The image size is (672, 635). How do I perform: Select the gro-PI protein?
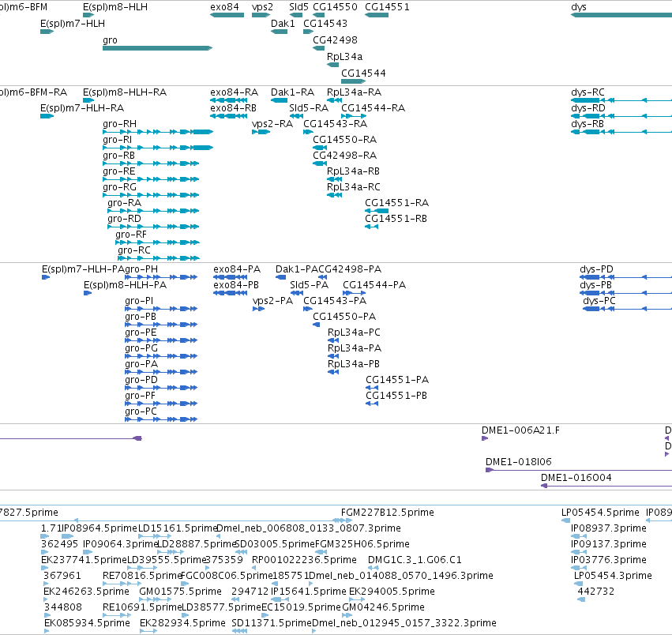[x=161, y=309]
